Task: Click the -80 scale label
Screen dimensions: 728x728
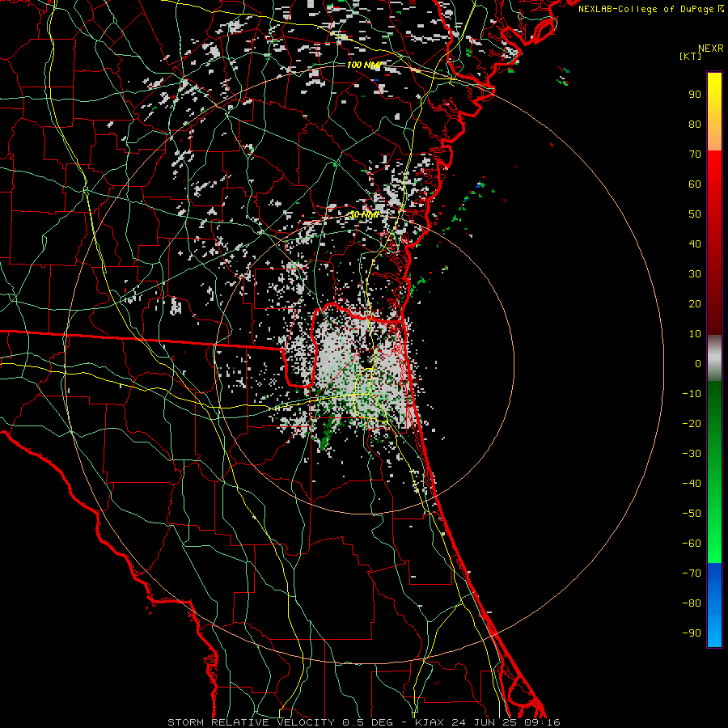Action: [x=692, y=603]
